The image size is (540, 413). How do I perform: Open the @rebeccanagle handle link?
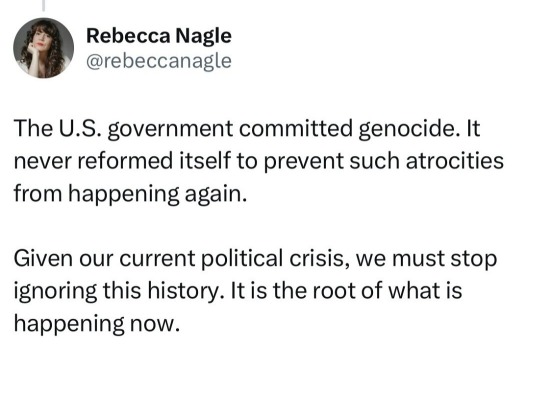coord(159,61)
